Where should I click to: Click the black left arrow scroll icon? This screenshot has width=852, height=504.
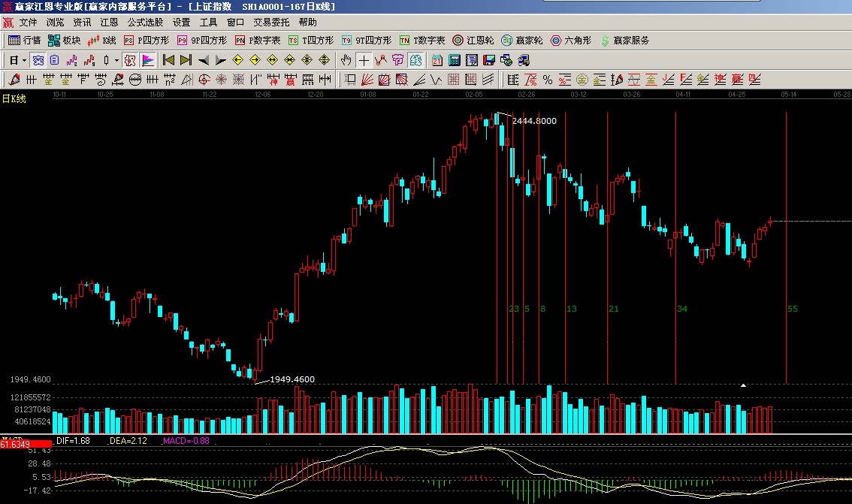203,60
